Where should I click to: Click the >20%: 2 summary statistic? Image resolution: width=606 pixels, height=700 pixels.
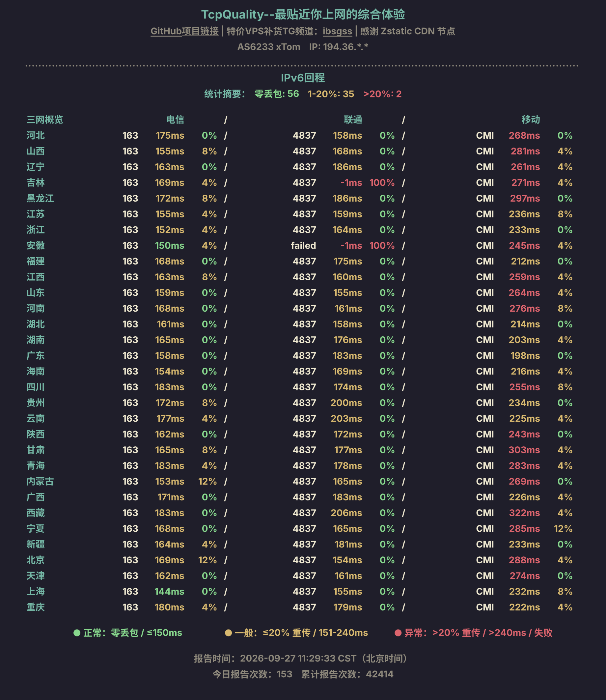[382, 94]
